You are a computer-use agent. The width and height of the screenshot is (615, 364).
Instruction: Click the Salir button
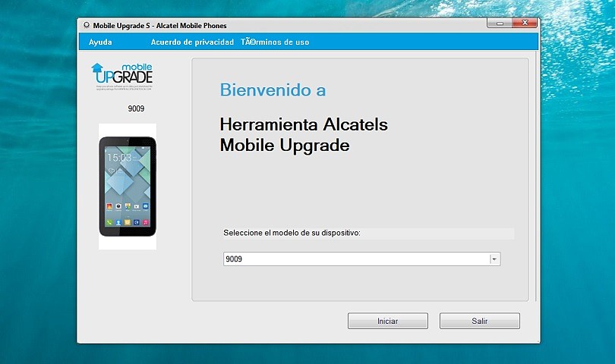(479, 321)
